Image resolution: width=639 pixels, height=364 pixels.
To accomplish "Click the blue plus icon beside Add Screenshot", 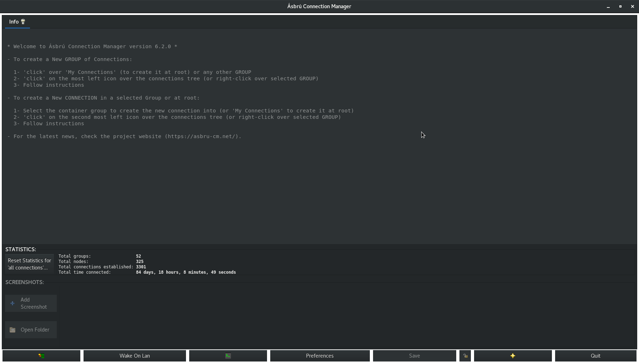I will click(12, 303).
